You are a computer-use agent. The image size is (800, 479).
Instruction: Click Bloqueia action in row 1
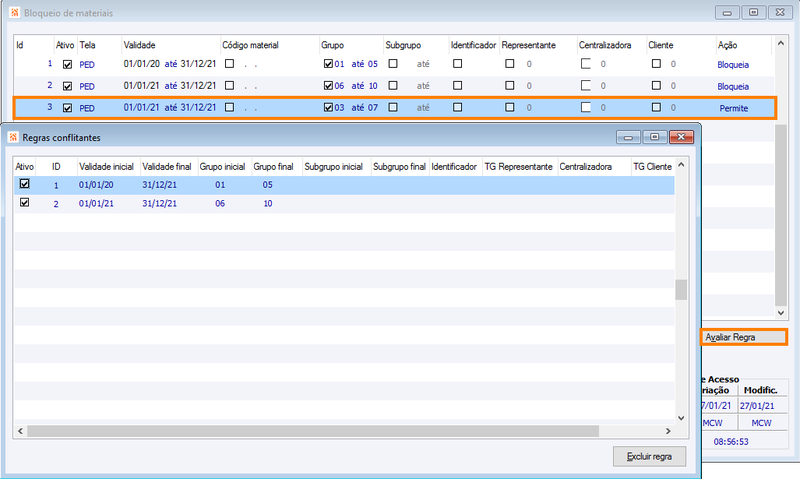[x=733, y=65]
